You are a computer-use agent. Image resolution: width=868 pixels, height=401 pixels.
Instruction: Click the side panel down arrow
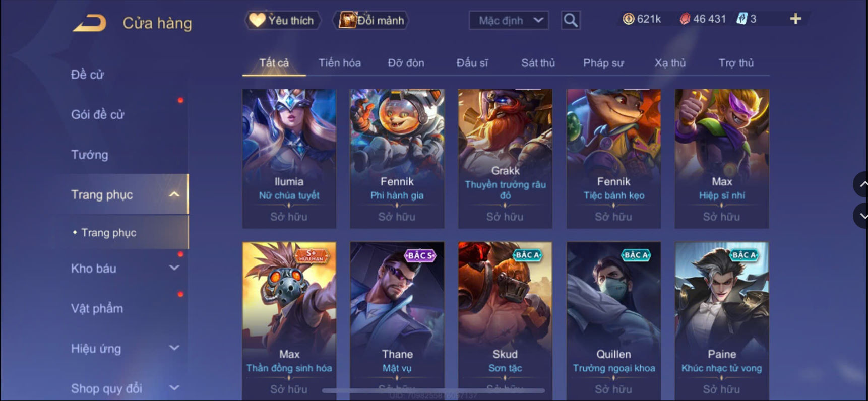(861, 216)
